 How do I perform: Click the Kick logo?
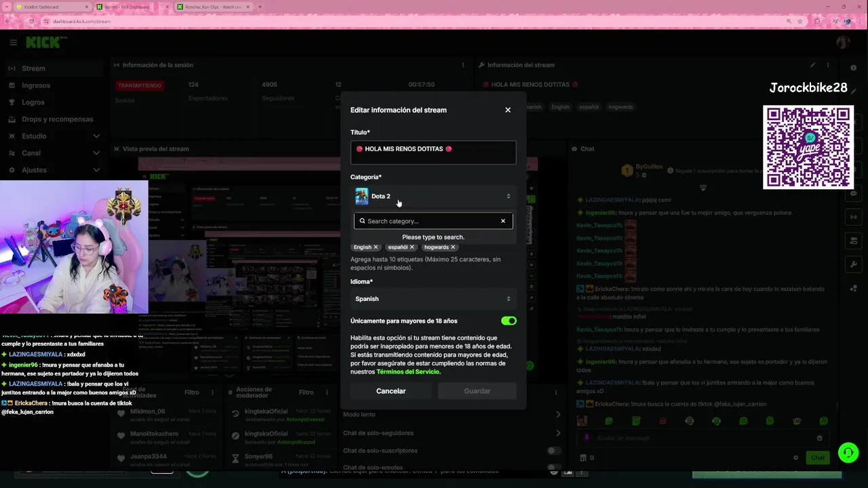(43, 43)
